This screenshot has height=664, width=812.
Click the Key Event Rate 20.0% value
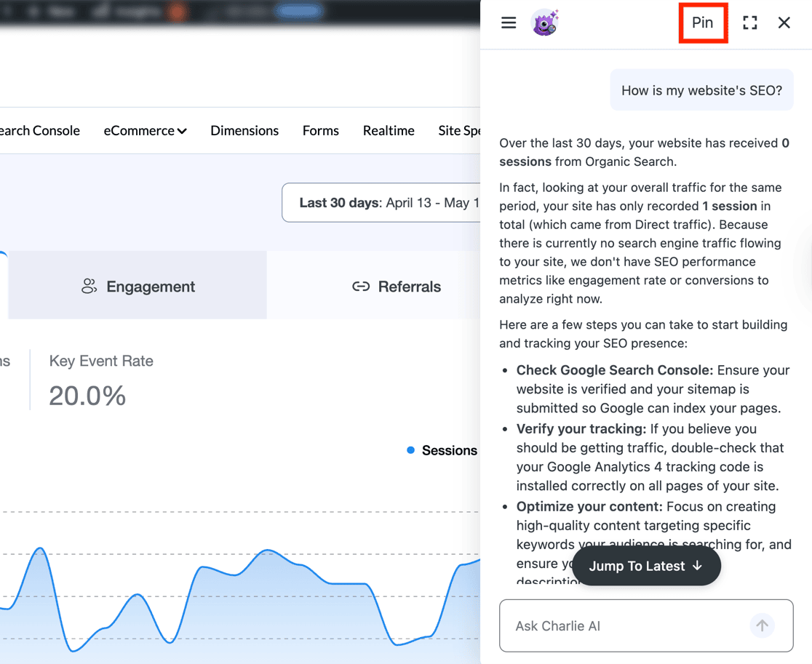click(87, 396)
